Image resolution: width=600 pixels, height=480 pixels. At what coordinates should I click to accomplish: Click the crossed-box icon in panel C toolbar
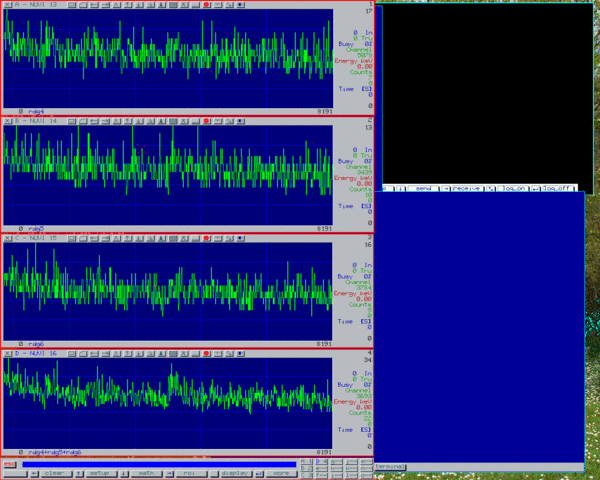coord(184,238)
